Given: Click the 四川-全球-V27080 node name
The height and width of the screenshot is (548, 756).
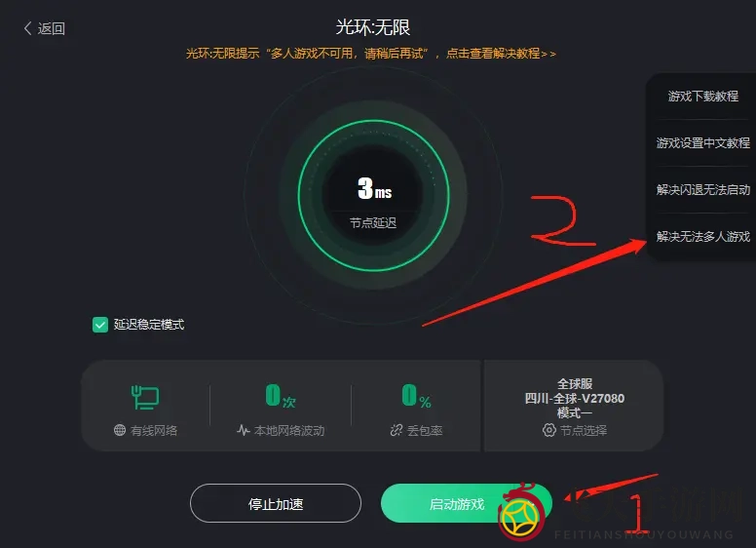Looking at the screenshot, I should [575, 399].
